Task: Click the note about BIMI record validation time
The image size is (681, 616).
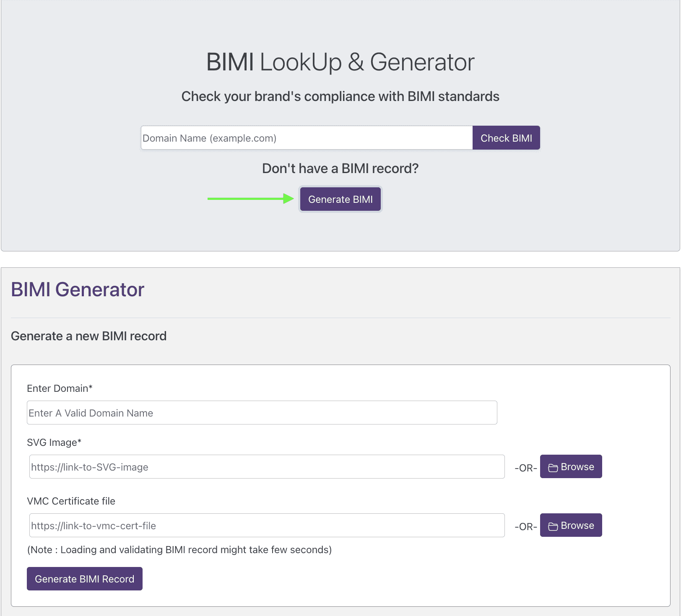Action: (x=179, y=549)
